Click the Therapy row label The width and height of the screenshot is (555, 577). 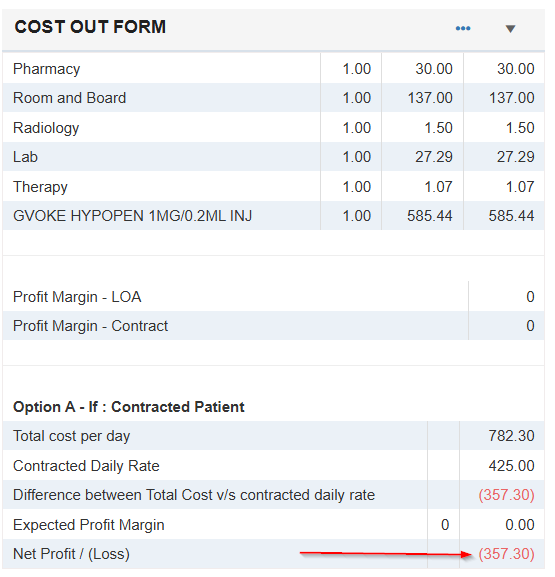click(40, 187)
